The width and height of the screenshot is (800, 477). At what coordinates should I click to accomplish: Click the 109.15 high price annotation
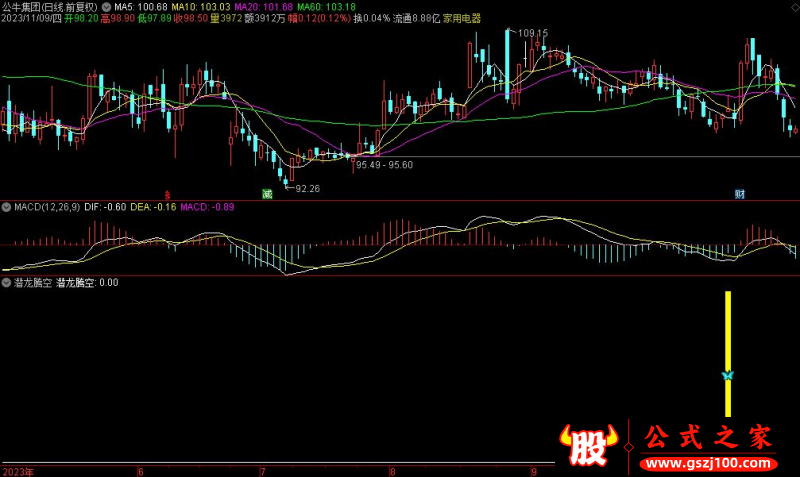(533, 33)
